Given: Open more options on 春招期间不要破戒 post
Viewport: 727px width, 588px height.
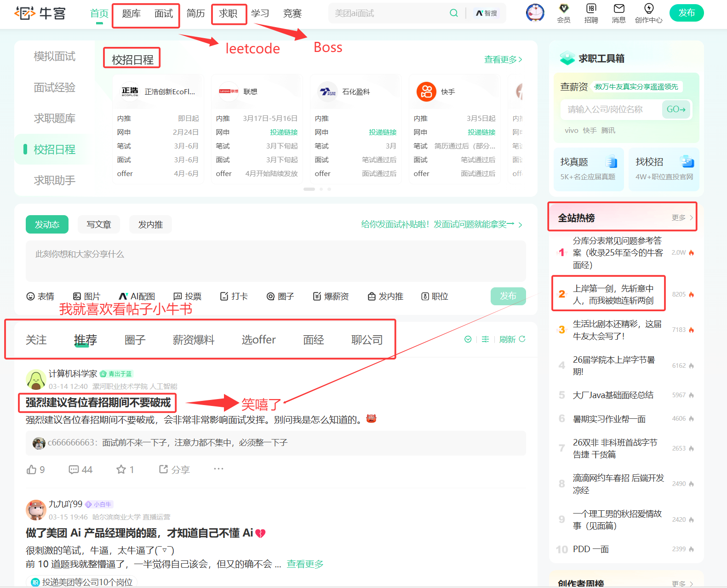Looking at the screenshot, I should tap(218, 469).
